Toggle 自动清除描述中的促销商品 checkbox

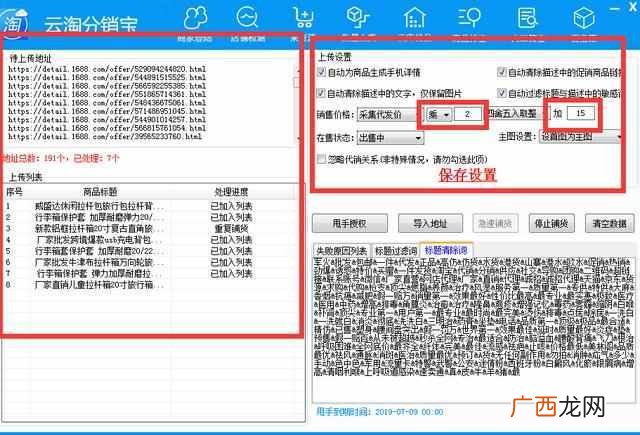[x=502, y=73]
